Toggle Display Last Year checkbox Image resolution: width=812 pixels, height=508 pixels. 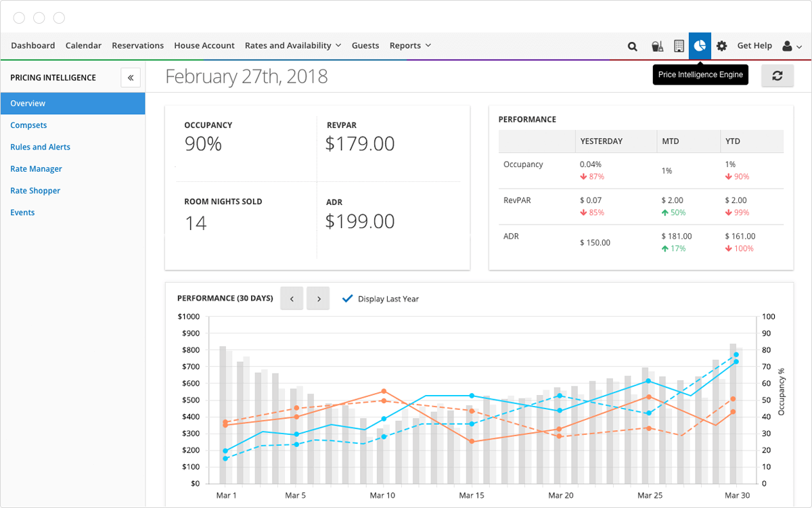347,298
